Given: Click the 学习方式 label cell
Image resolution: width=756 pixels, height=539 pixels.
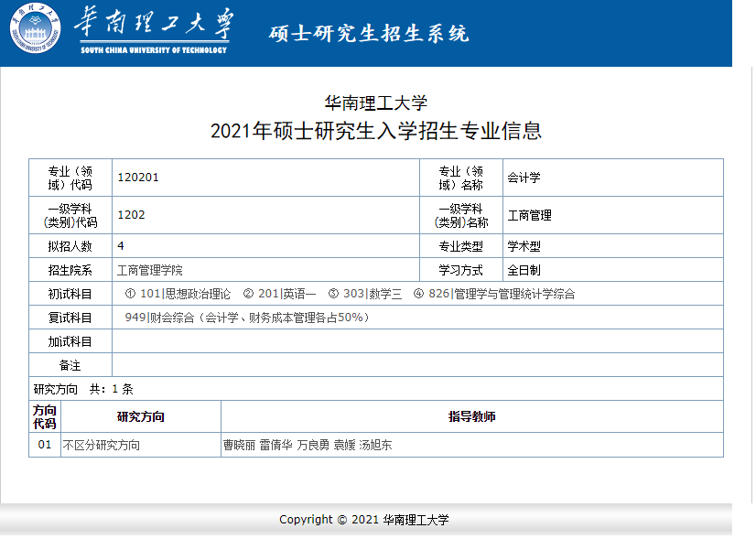Looking at the screenshot, I should (461, 270).
